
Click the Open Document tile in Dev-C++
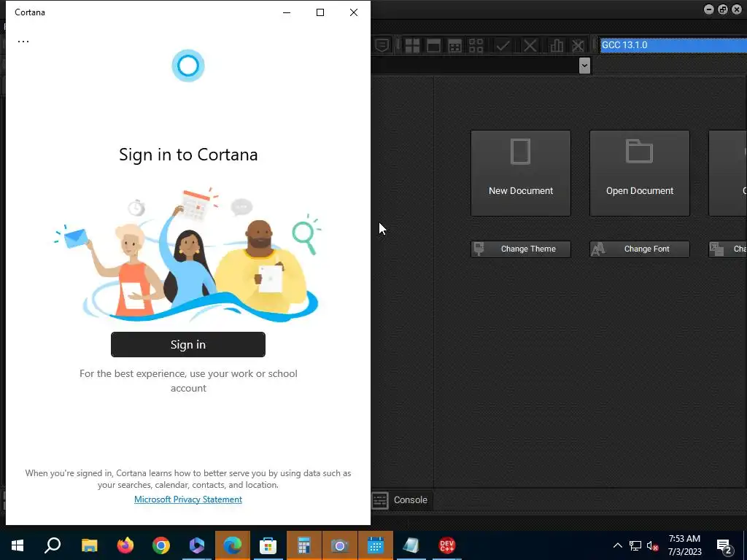click(640, 174)
